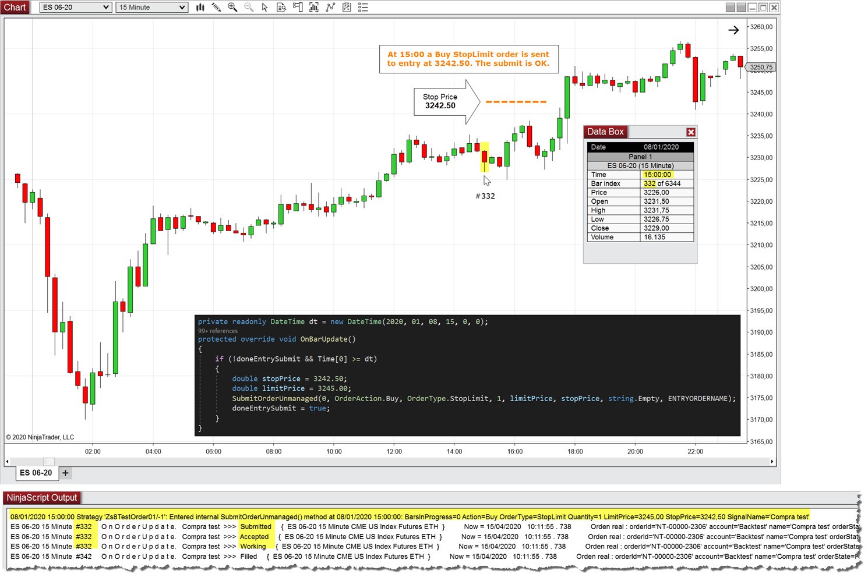Viewport: 868px width, 588px height.
Task: Open the Drawing Tools pencil icon
Action: 216,7
